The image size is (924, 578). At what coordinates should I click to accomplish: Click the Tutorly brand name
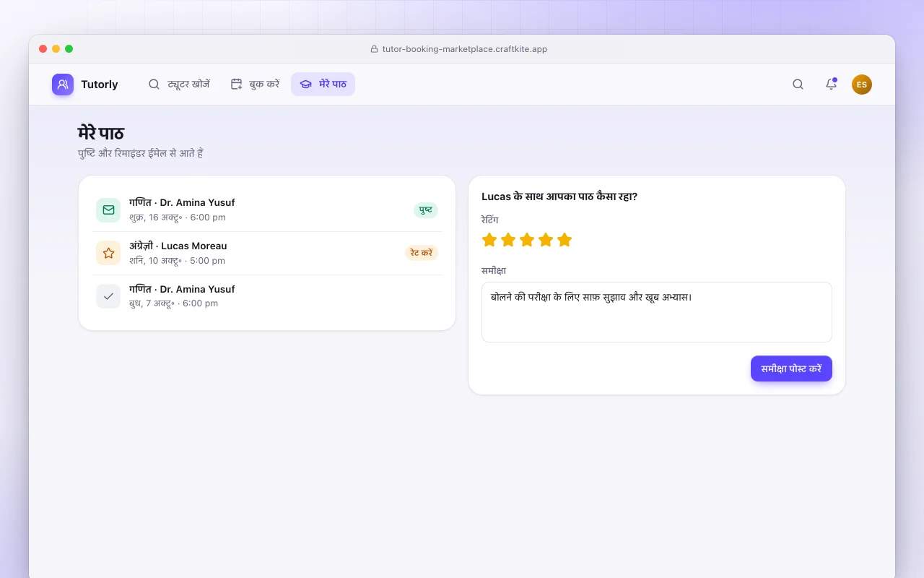coord(100,85)
